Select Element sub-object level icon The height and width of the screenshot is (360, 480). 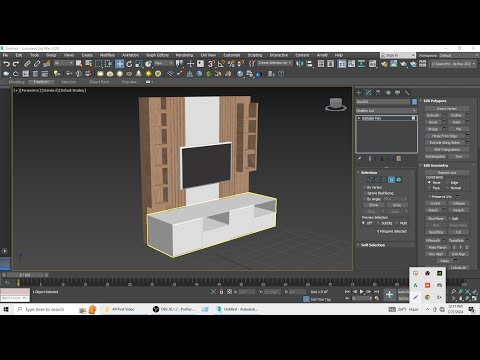coord(399,180)
